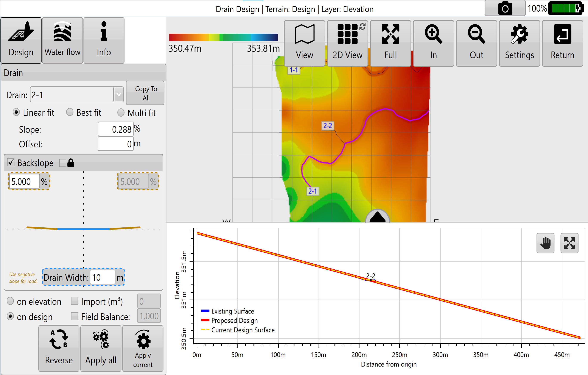Enable the Import (m³) checkbox
The width and height of the screenshot is (588, 375).
75,301
